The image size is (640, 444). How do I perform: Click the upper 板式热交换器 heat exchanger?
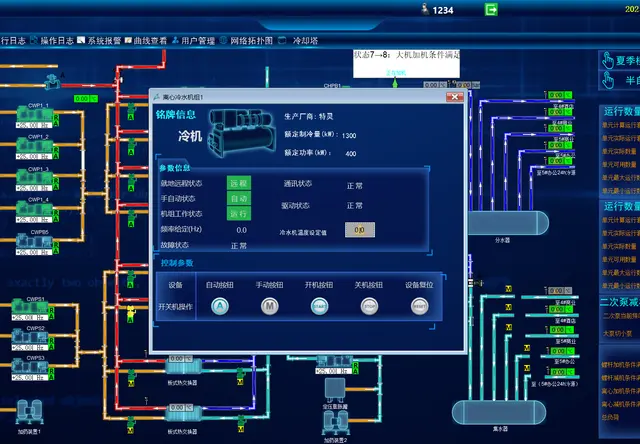click(183, 367)
